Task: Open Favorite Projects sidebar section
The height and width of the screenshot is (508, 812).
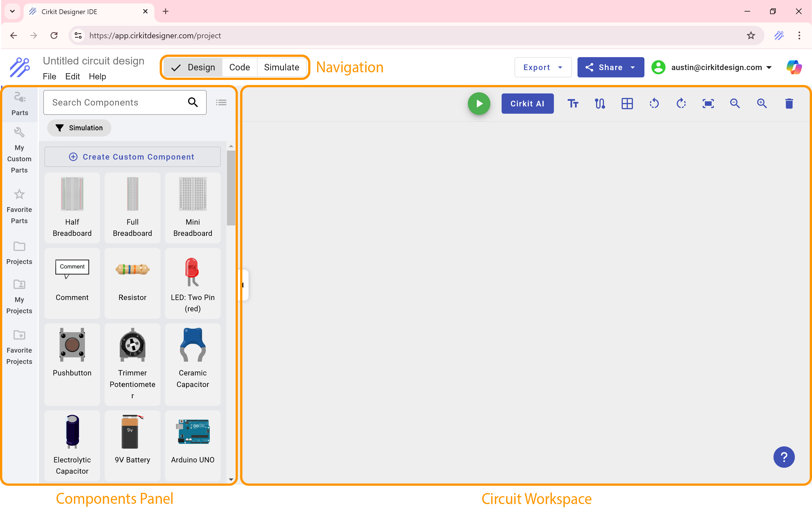Action: click(19, 347)
